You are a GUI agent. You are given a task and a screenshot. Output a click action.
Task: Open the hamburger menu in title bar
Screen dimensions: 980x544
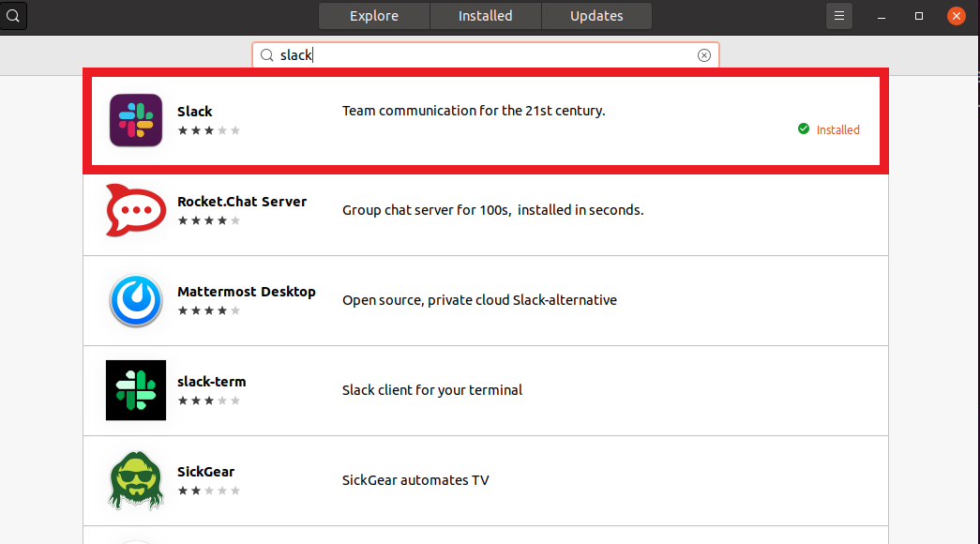[x=838, y=16]
